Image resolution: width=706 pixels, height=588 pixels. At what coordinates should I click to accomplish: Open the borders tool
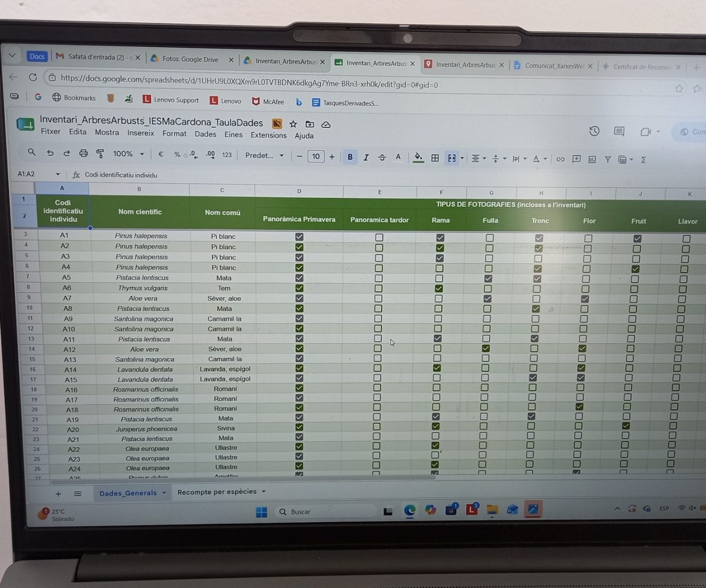435,158
